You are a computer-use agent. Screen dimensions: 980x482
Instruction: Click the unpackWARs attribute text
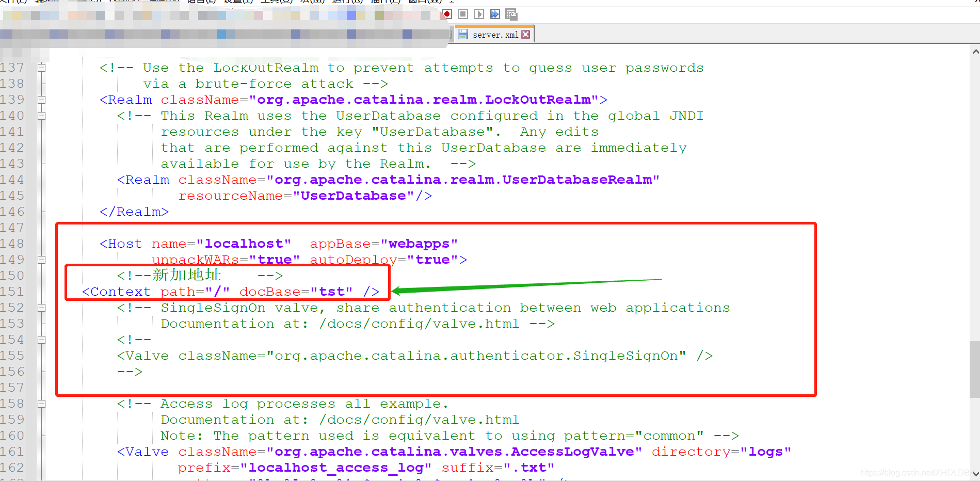point(195,260)
